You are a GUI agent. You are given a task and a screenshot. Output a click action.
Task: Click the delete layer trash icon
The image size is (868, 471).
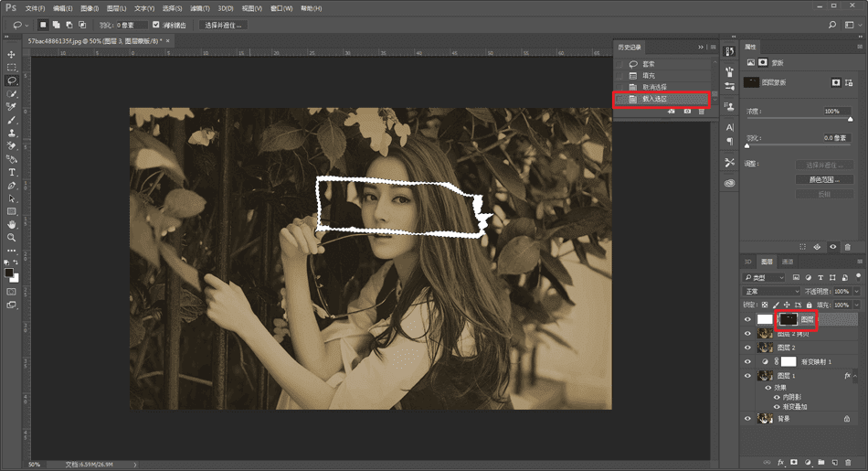(848, 462)
